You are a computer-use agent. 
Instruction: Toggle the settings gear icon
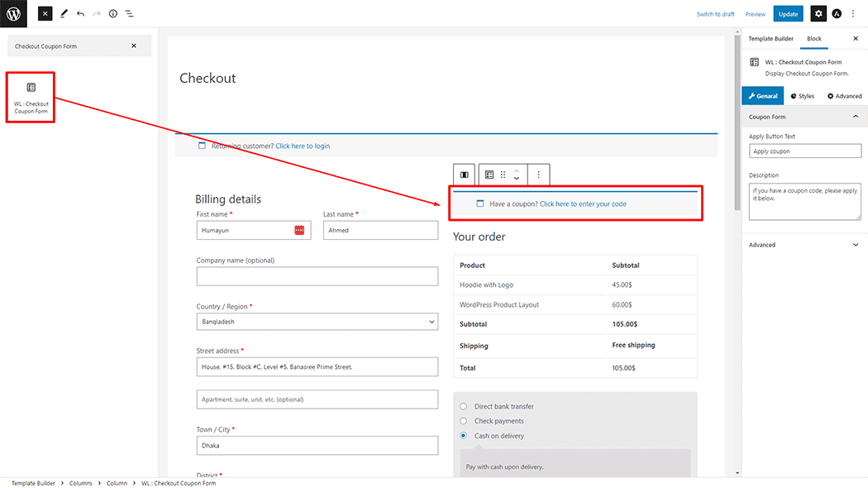tap(818, 14)
